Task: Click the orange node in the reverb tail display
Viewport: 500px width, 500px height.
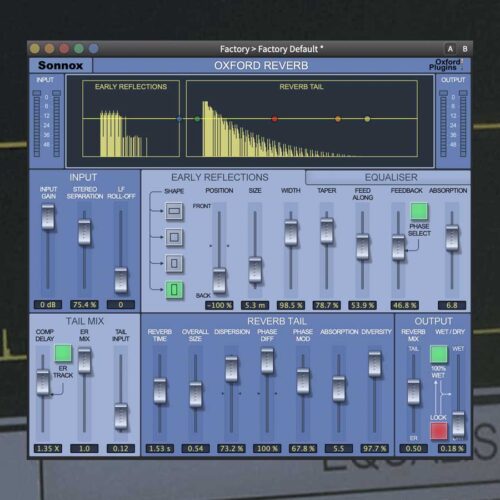Action: click(x=338, y=119)
